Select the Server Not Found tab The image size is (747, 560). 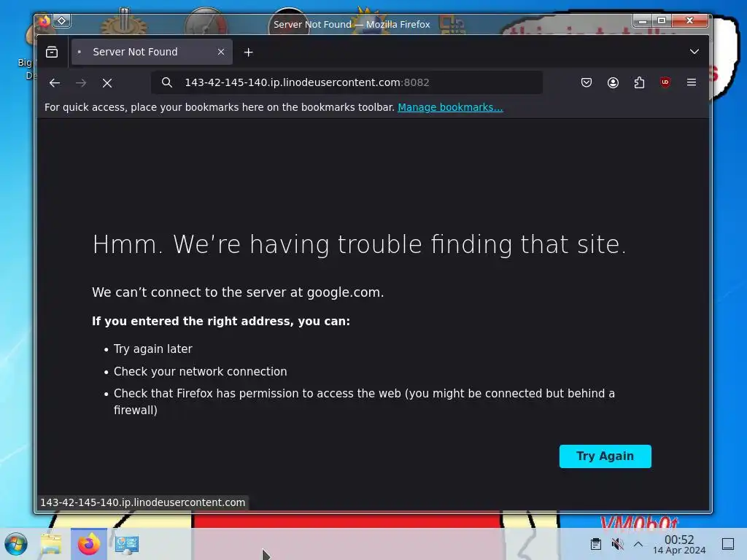coord(152,52)
